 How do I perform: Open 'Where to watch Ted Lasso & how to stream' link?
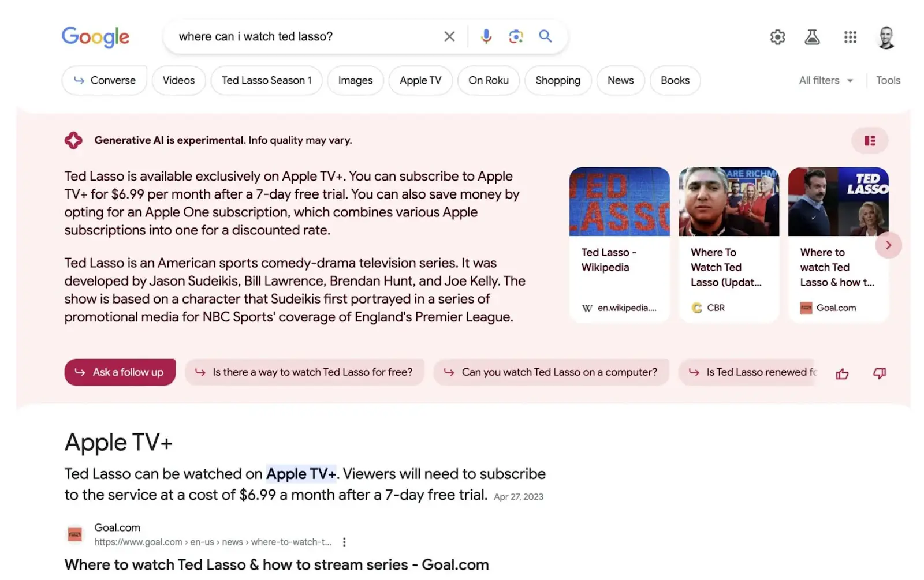277,565
